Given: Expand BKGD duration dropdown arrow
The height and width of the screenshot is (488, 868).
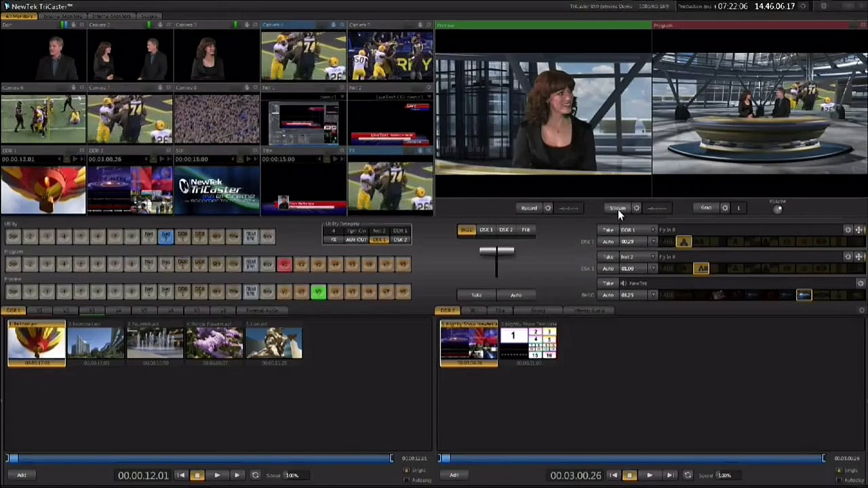Looking at the screenshot, I should pos(653,296).
